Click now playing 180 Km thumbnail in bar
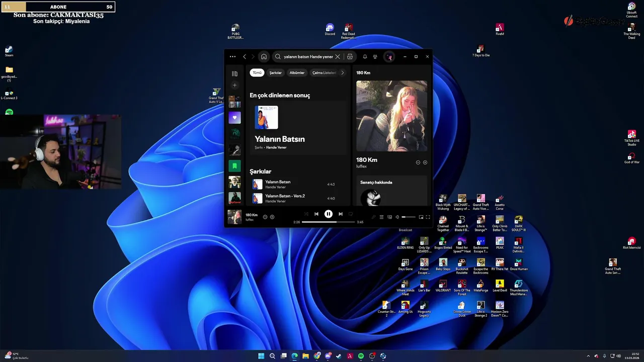Screen dimensions: 644x362 pyautogui.click(x=234, y=217)
